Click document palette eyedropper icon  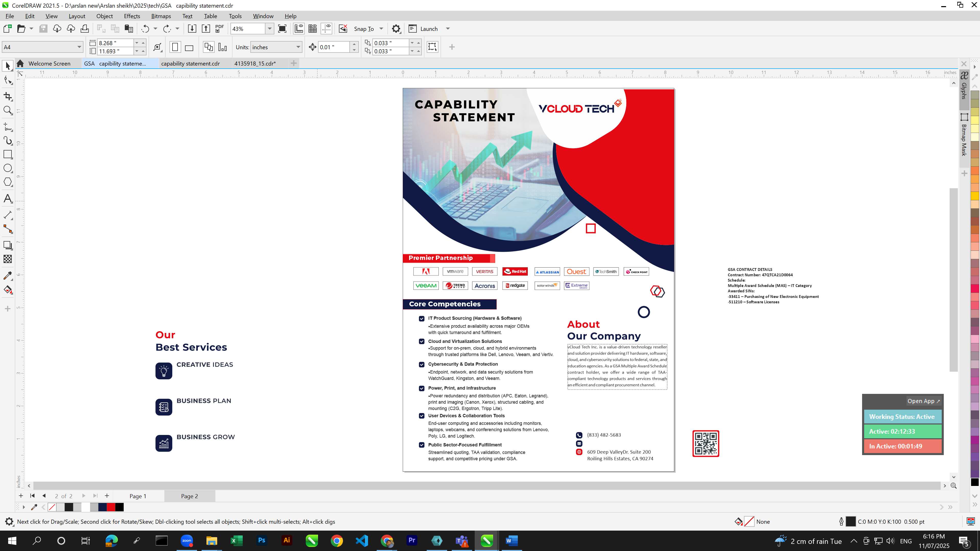(x=34, y=507)
